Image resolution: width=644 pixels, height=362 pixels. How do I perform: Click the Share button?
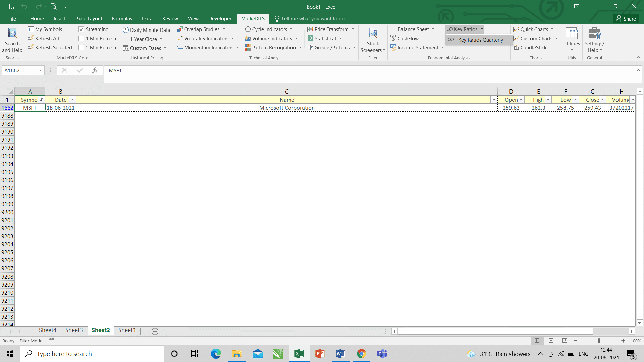[x=626, y=19]
